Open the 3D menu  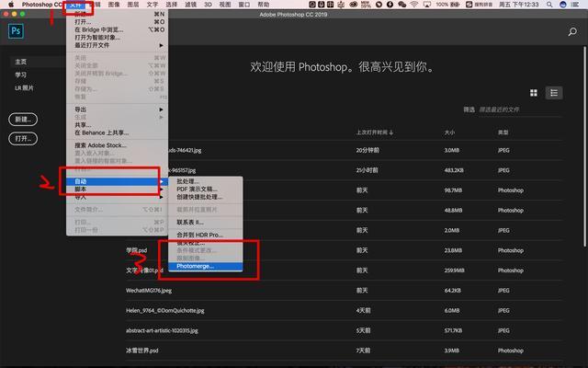click(x=208, y=5)
